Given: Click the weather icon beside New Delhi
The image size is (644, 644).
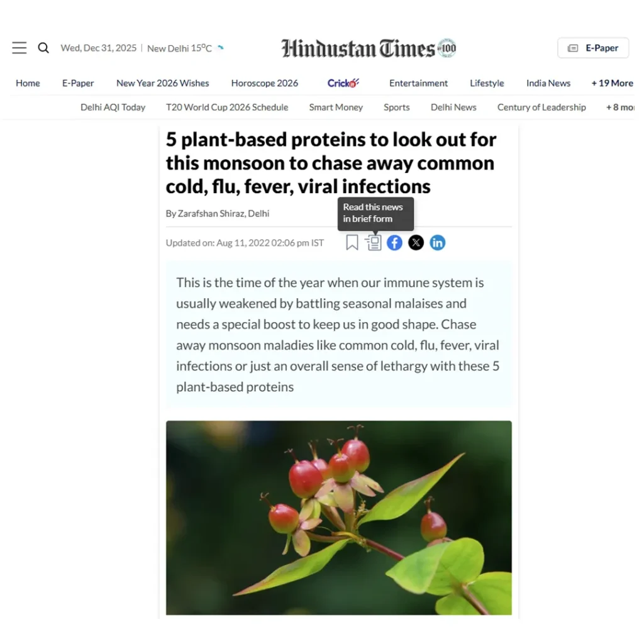Looking at the screenshot, I should point(221,48).
